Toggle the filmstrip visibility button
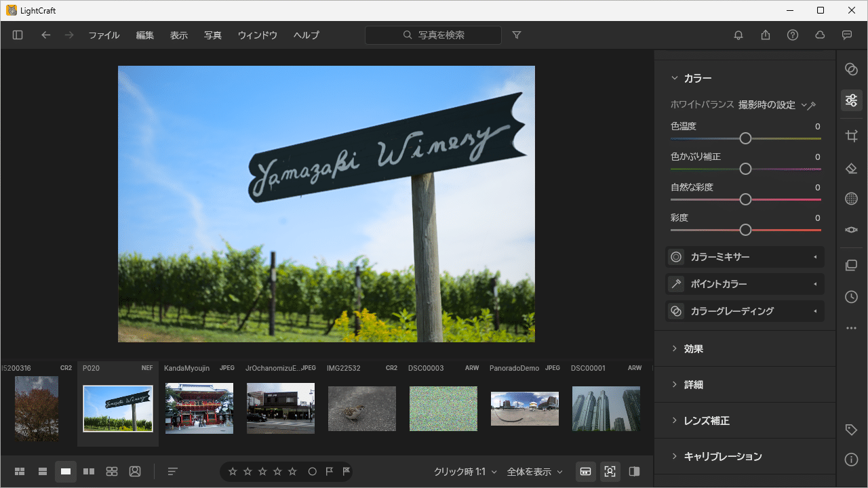Image resolution: width=868 pixels, height=488 pixels. click(x=586, y=472)
